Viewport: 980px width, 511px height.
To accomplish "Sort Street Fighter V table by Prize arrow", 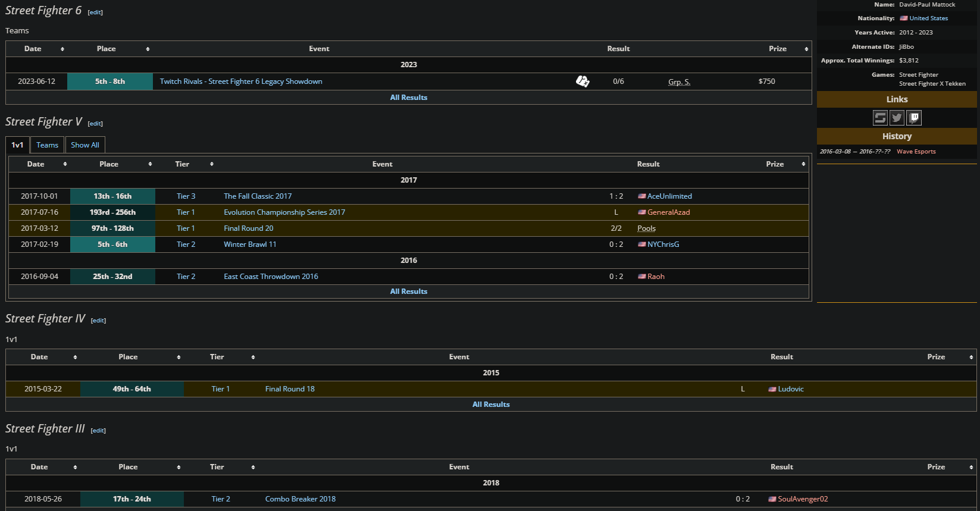I will [803, 164].
